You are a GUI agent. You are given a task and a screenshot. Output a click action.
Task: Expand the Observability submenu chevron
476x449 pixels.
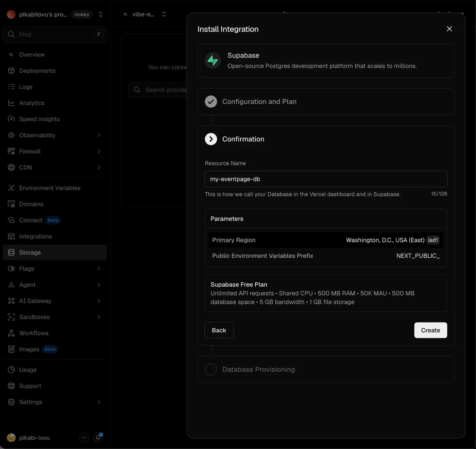(99, 135)
